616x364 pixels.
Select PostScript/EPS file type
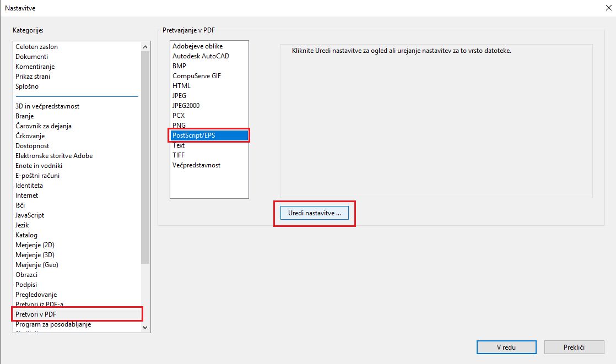[209, 135]
